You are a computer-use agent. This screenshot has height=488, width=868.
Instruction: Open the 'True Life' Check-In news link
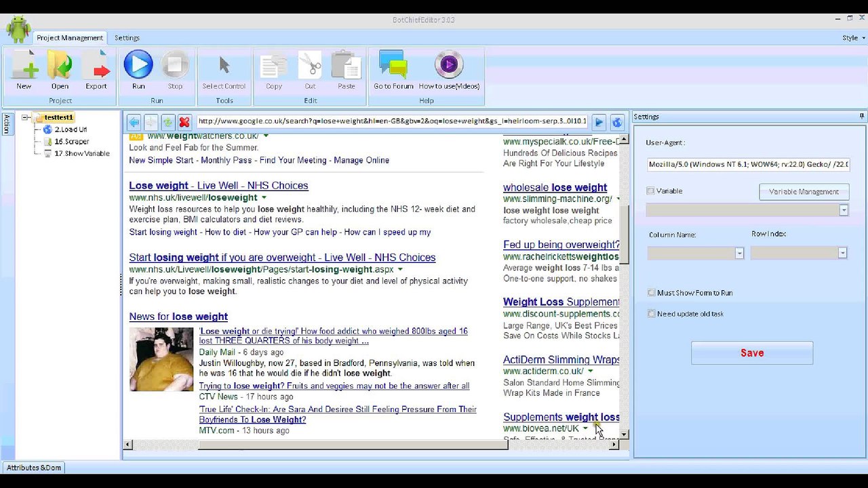338,415
